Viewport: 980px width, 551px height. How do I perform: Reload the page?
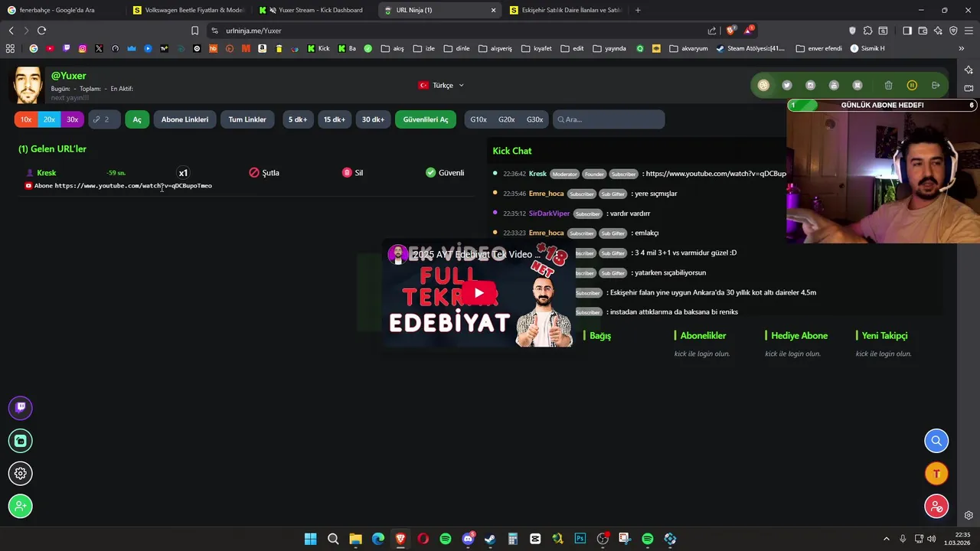(x=41, y=31)
